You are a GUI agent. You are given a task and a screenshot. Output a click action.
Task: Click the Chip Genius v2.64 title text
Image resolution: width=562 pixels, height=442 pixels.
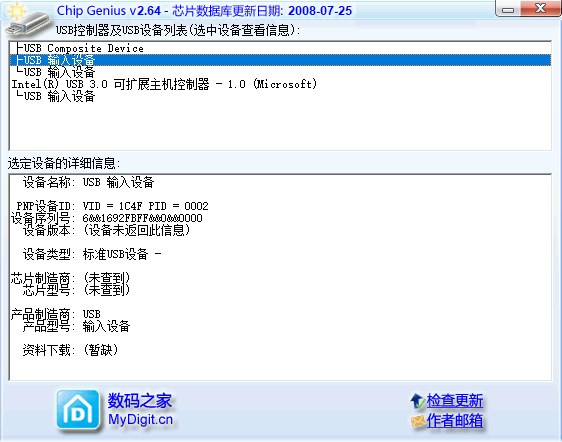[x=109, y=10]
